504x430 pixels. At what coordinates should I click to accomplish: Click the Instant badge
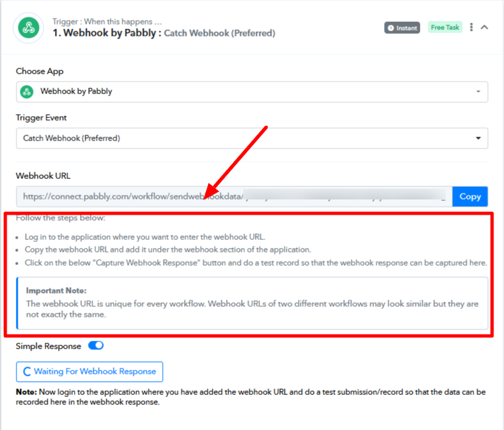402,28
